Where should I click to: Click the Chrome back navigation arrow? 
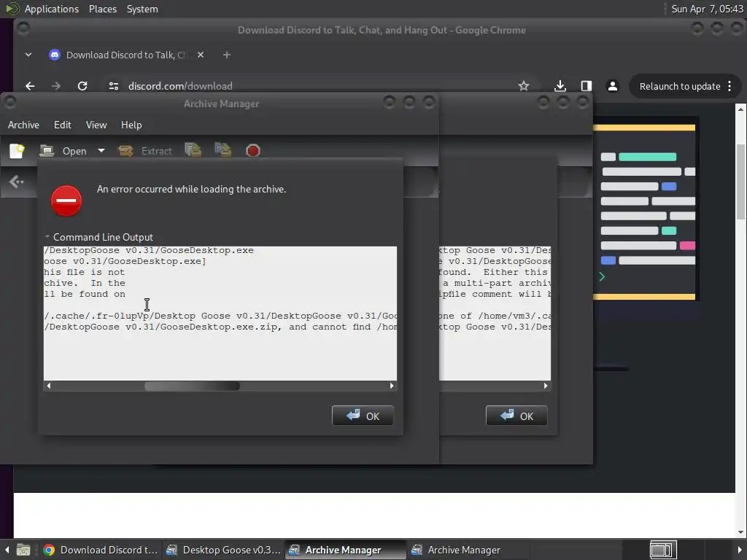[30, 86]
